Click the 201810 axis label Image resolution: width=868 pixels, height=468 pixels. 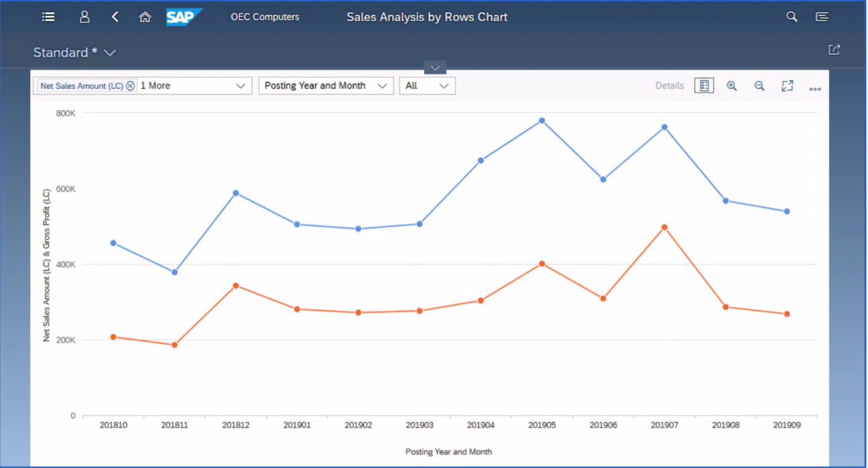click(113, 425)
